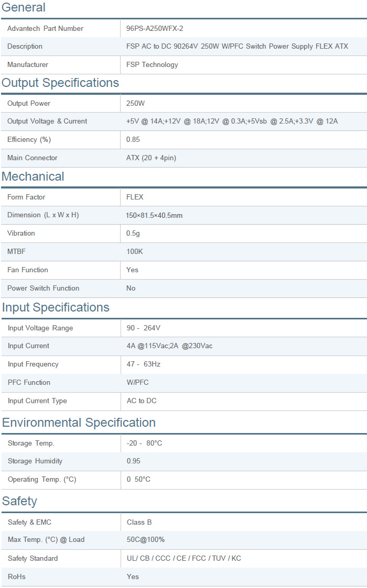Image resolution: width=367 pixels, height=588 pixels.
Task: Select part number 96PS-A250WFX-2
Action: 155,28
